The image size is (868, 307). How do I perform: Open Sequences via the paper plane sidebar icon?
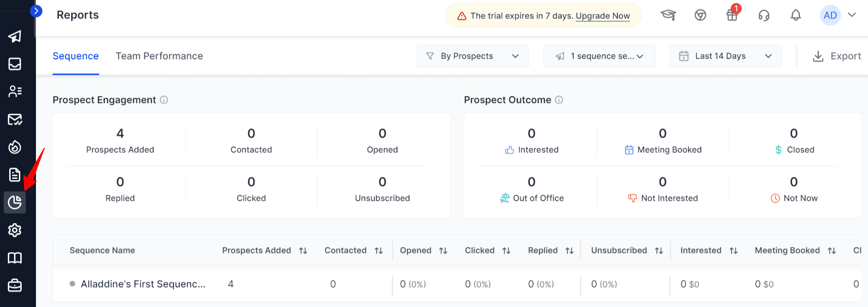pos(15,36)
